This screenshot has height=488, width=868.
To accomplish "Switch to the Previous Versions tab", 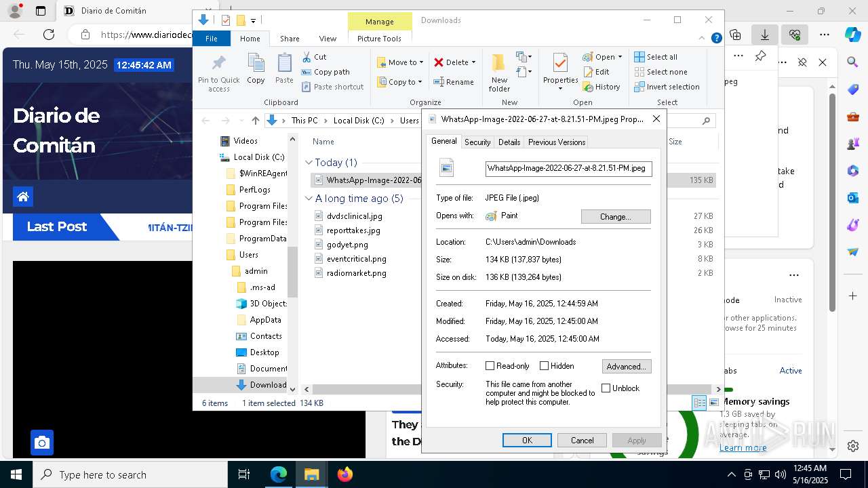I will (x=557, y=142).
